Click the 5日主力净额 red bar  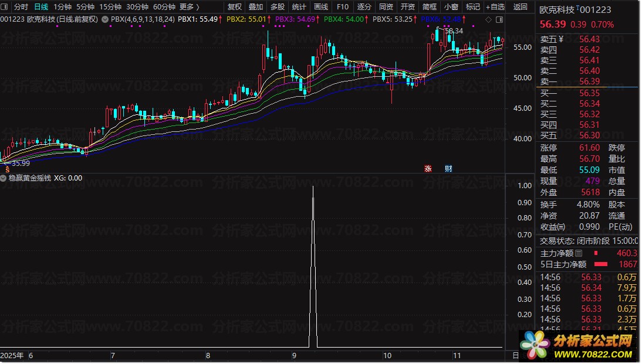click(x=601, y=264)
